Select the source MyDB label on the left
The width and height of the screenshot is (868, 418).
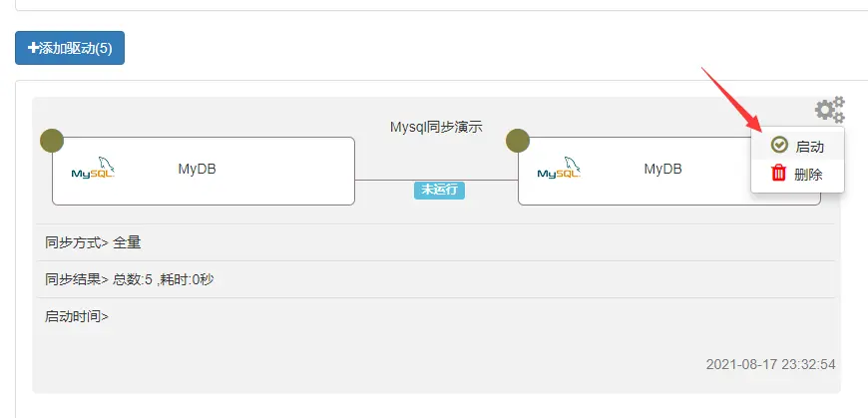[x=197, y=169]
